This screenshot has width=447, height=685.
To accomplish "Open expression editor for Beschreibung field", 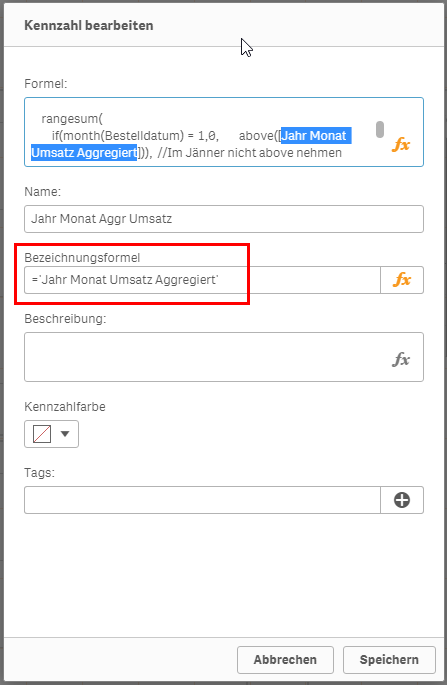I will click(401, 360).
